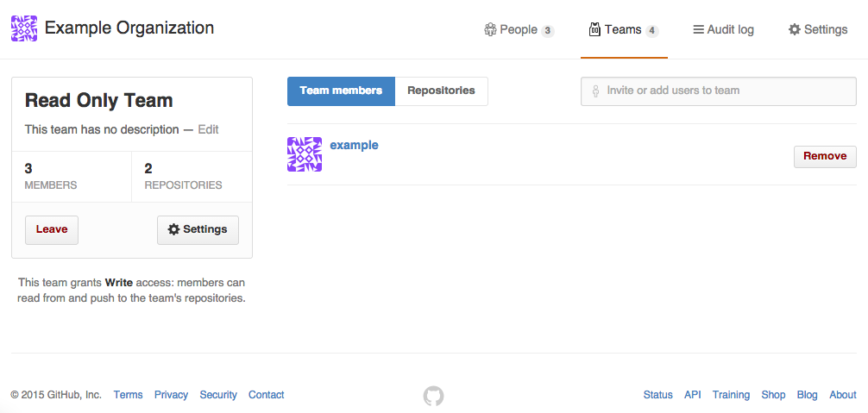Open the team Settings gear button
Screen dimensions: 868x413
(198, 229)
